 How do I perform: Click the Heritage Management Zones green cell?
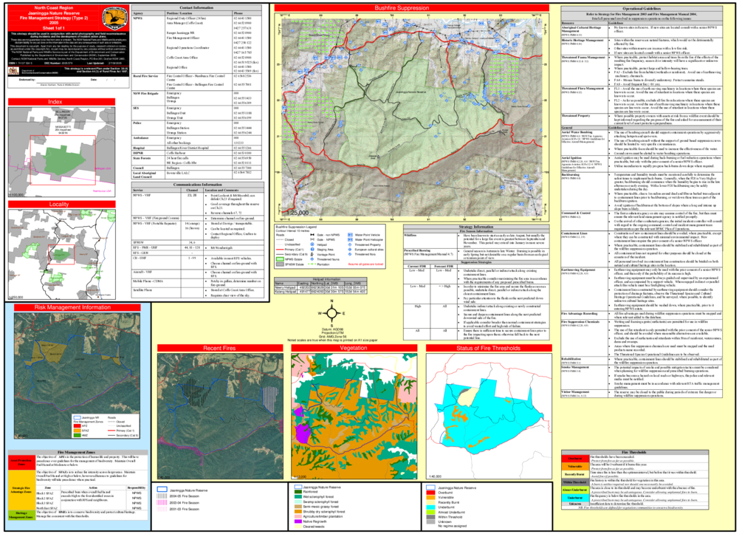(x=21, y=515)
